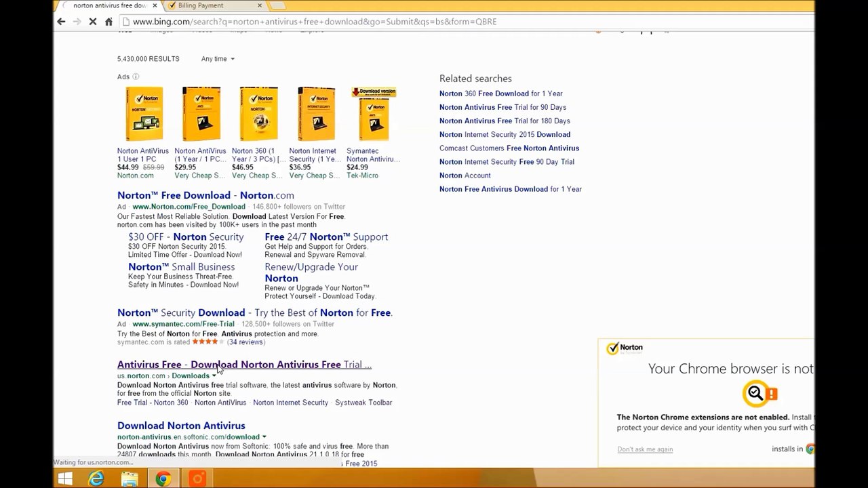868x488 pixels.
Task: Open the Norton 360 (1 Year / 3 PCs) listing
Action: click(258, 155)
